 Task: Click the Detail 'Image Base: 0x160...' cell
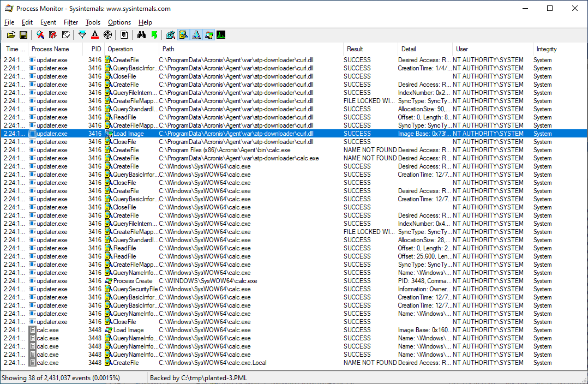coord(424,330)
